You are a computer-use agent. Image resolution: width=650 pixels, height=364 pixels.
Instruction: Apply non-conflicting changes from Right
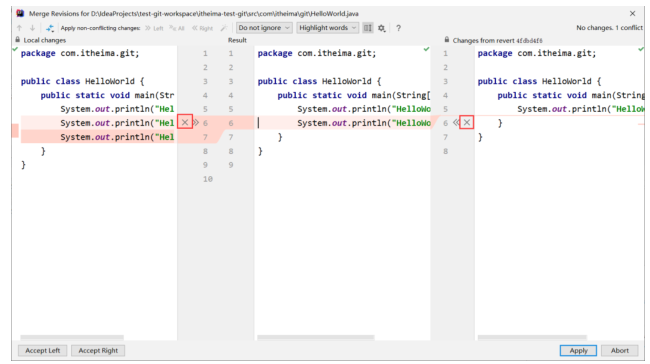[x=202, y=28]
